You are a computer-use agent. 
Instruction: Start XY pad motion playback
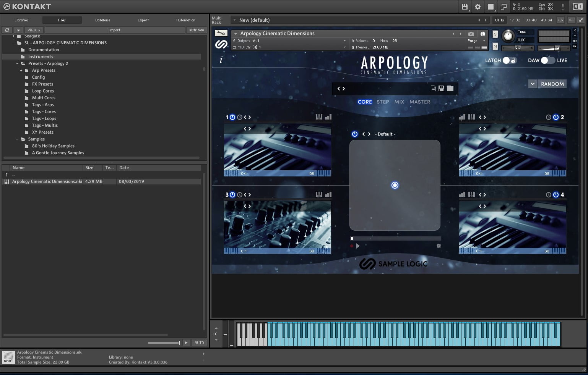(x=358, y=246)
